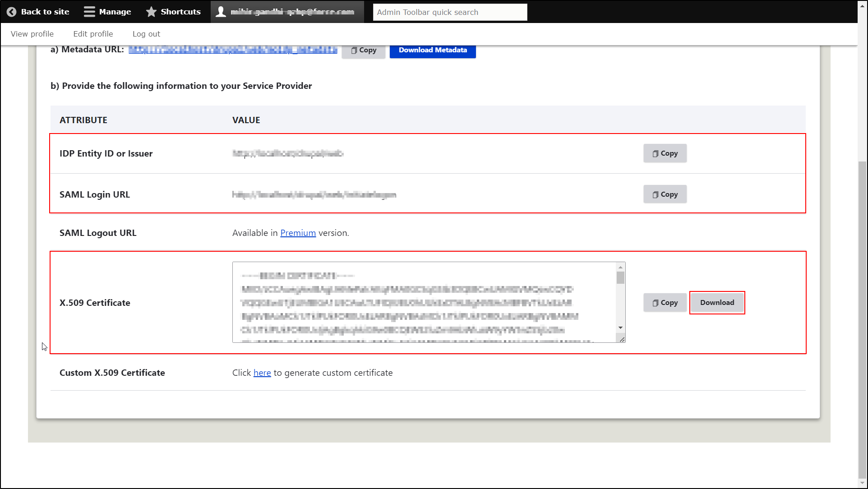Viewport: 868px width, 489px height.
Task: Click the Back to site arrow icon
Action: 11,12
